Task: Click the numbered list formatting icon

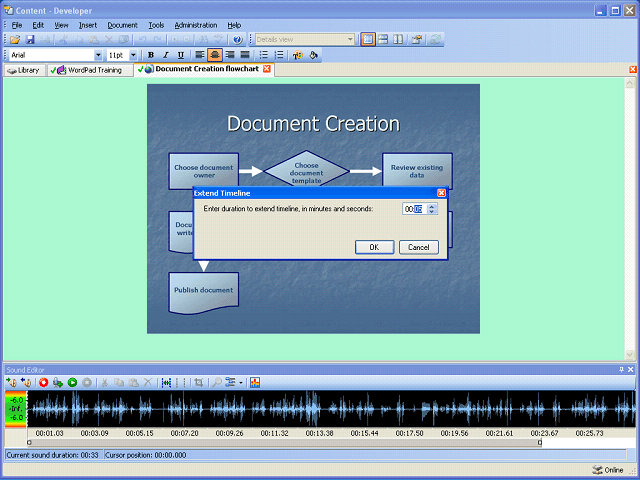Action: point(279,55)
